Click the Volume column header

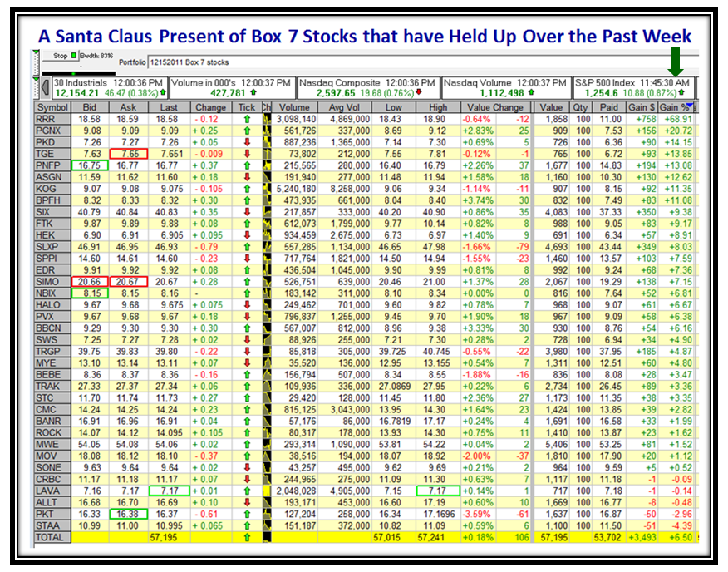pyautogui.click(x=294, y=107)
